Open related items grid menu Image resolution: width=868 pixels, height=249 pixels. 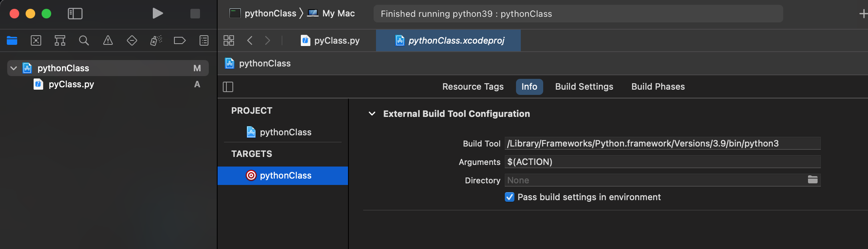(x=229, y=40)
